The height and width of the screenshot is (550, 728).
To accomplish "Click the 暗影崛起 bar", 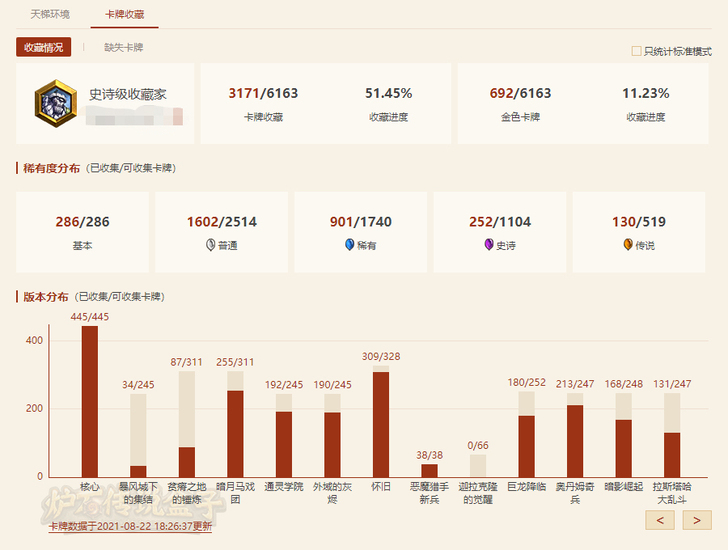I will tap(624, 435).
